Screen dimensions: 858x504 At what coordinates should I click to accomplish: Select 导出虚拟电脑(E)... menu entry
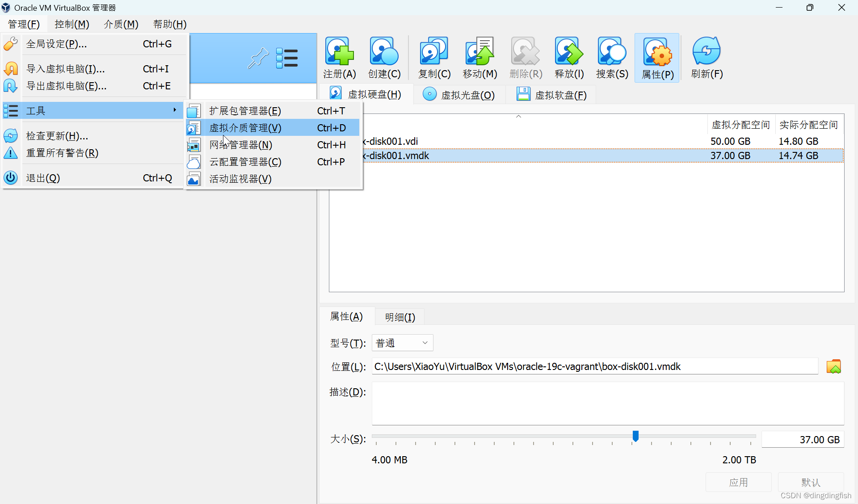tap(94, 86)
